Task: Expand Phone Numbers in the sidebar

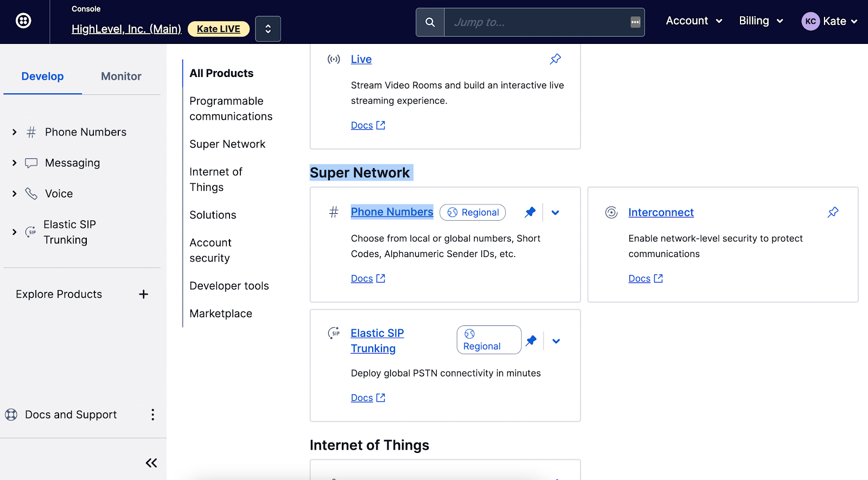Action: pyautogui.click(x=15, y=132)
